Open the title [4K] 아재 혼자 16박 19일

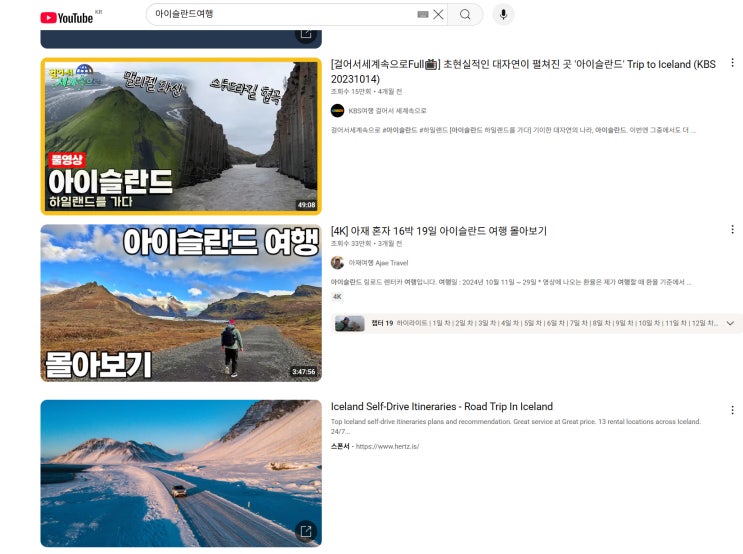point(439,231)
